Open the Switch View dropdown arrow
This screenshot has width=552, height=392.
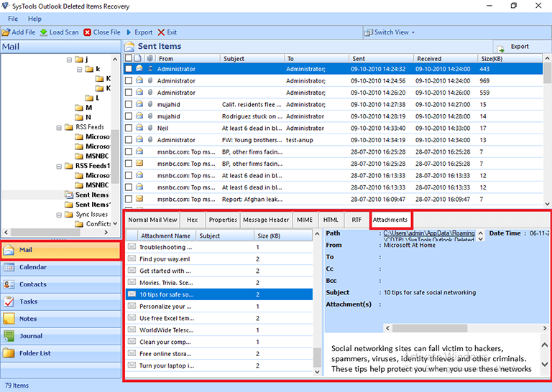point(413,33)
